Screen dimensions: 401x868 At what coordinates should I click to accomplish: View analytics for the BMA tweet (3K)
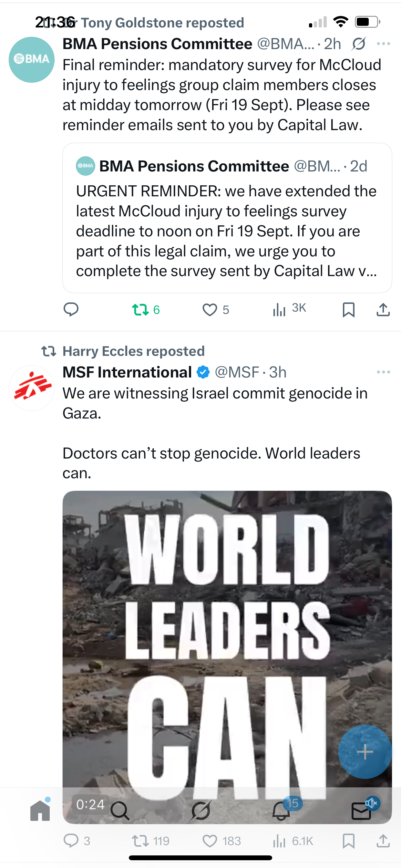coord(289,309)
